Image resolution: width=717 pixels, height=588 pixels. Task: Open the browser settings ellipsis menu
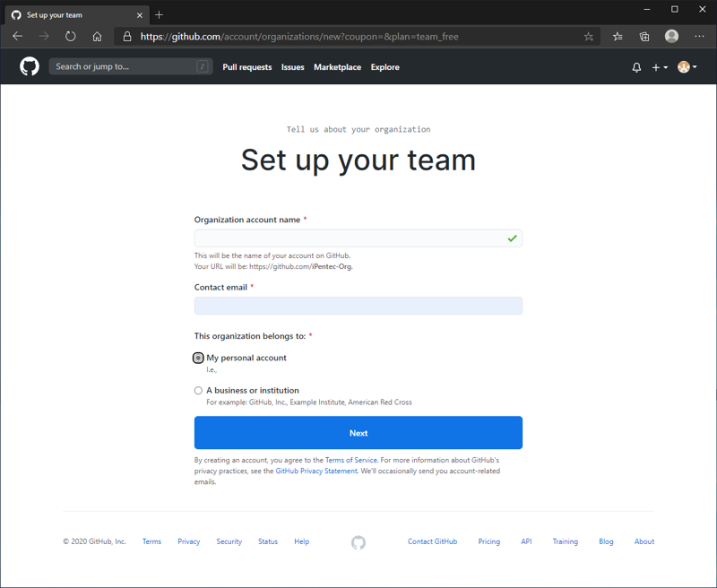click(x=699, y=36)
